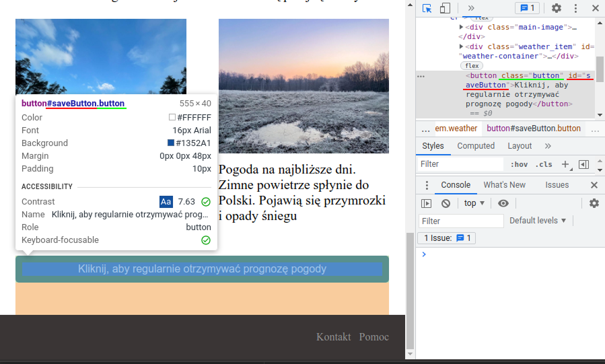Toggle the computed styles sidebar pane

click(583, 164)
